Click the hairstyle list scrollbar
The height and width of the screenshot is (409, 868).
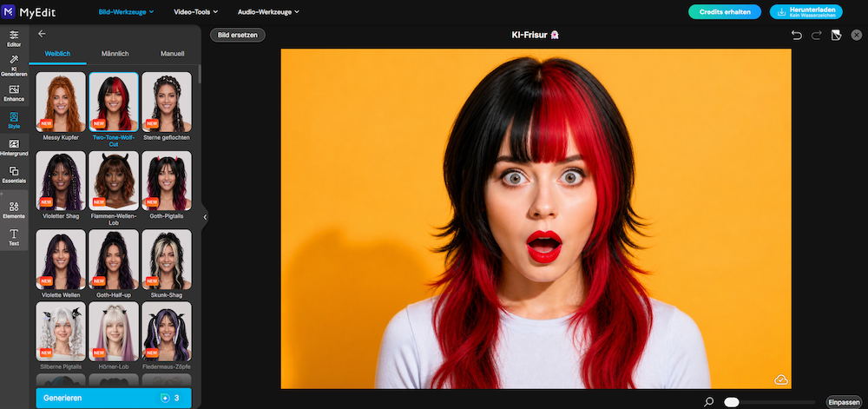click(199, 74)
